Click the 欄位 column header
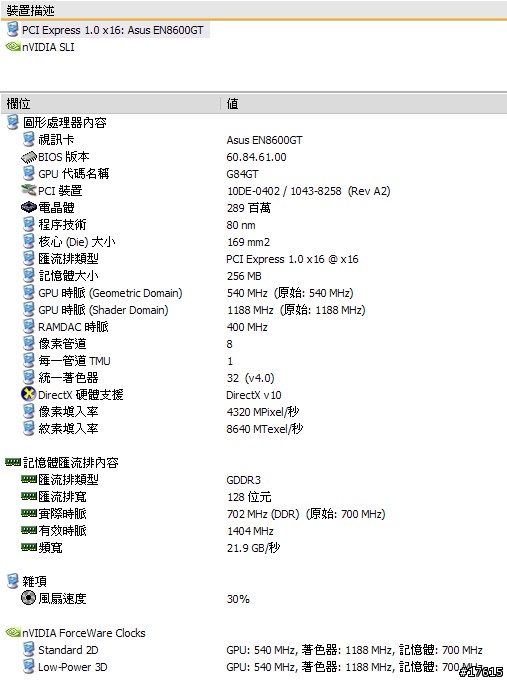This screenshot has height=680, width=507. pyautogui.click(x=18, y=104)
